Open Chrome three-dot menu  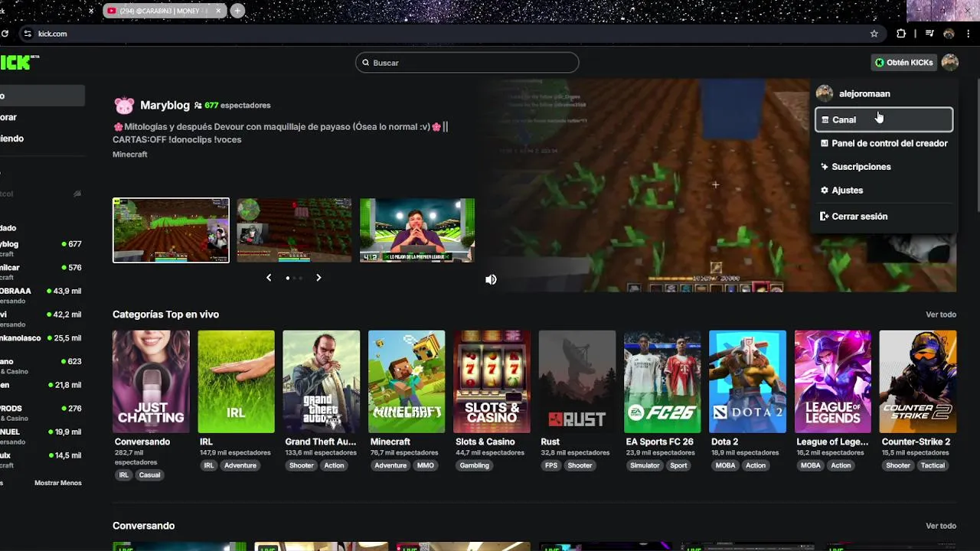pyautogui.click(x=969, y=34)
